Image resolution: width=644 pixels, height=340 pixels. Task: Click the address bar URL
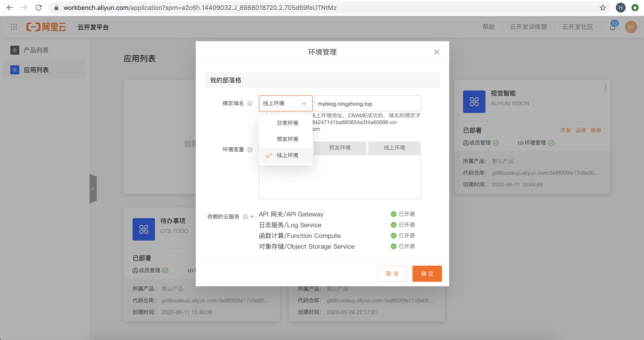[200, 8]
